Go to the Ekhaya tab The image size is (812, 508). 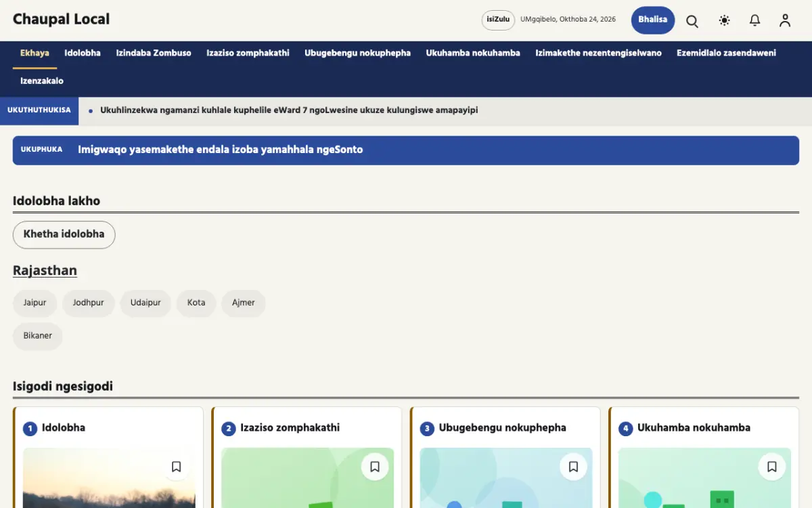pos(35,54)
